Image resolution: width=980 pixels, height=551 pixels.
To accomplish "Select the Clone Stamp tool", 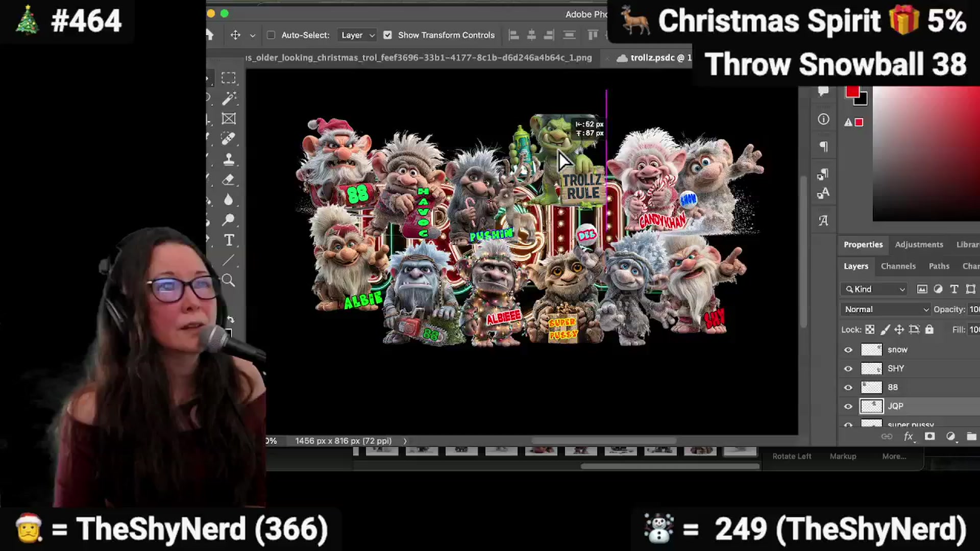I will [229, 159].
